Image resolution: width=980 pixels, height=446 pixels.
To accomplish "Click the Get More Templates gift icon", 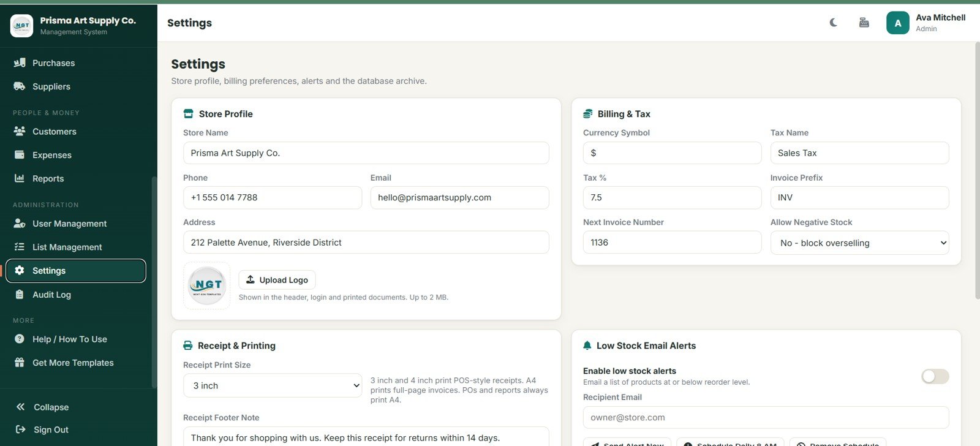I will 20,362.
